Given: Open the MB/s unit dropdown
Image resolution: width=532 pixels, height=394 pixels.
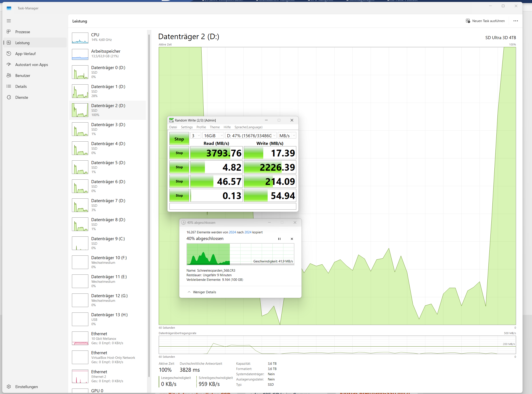Looking at the screenshot, I should (x=287, y=135).
